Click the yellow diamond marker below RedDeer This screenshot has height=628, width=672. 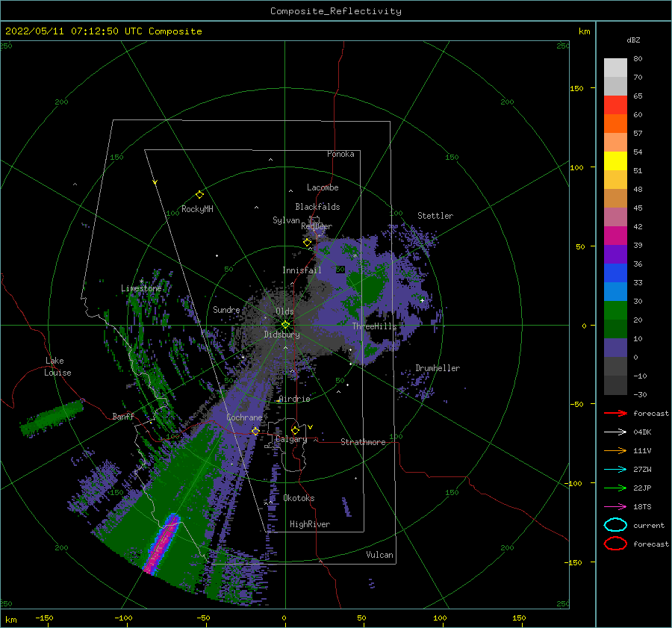307,243
